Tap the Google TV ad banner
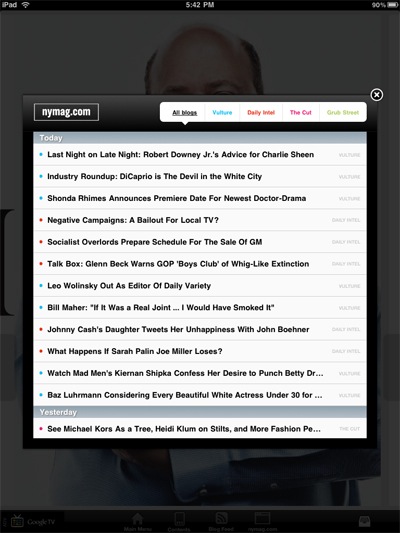 33,521
